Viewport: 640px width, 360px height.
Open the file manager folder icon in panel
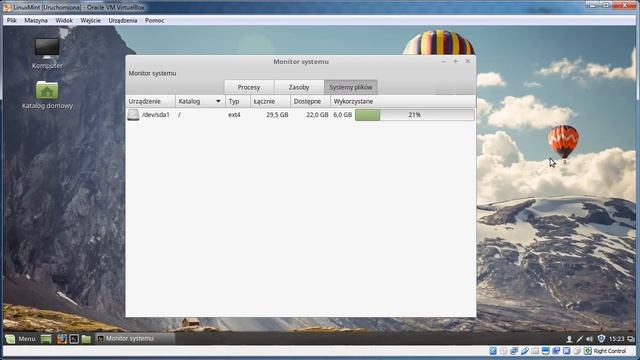(86, 339)
